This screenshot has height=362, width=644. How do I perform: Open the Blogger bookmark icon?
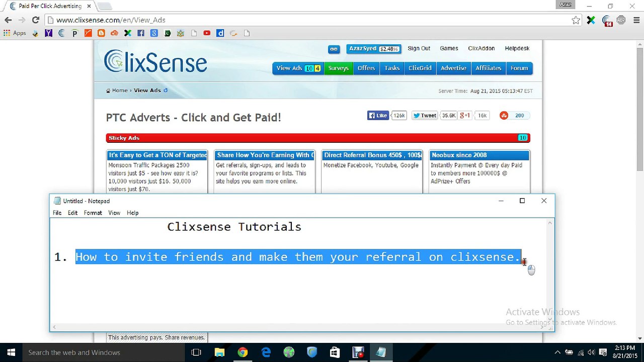(x=101, y=33)
